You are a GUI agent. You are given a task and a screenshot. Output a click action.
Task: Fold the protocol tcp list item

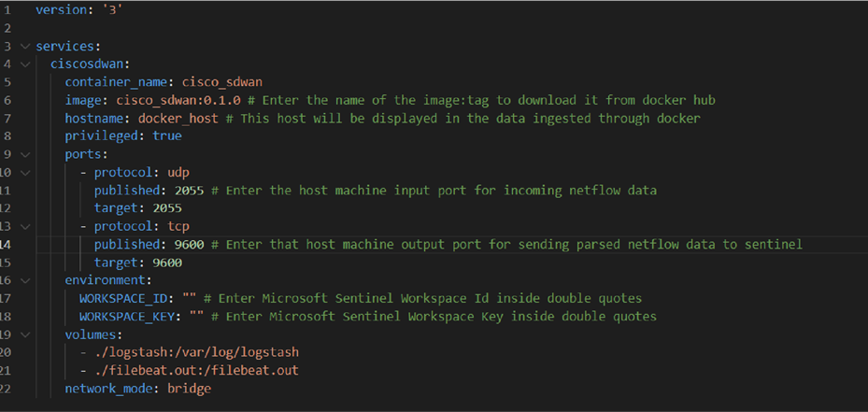(24, 226)
